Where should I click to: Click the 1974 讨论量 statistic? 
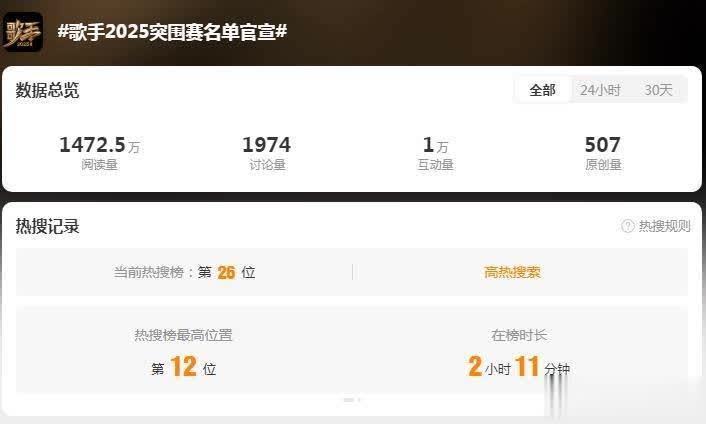267,153
